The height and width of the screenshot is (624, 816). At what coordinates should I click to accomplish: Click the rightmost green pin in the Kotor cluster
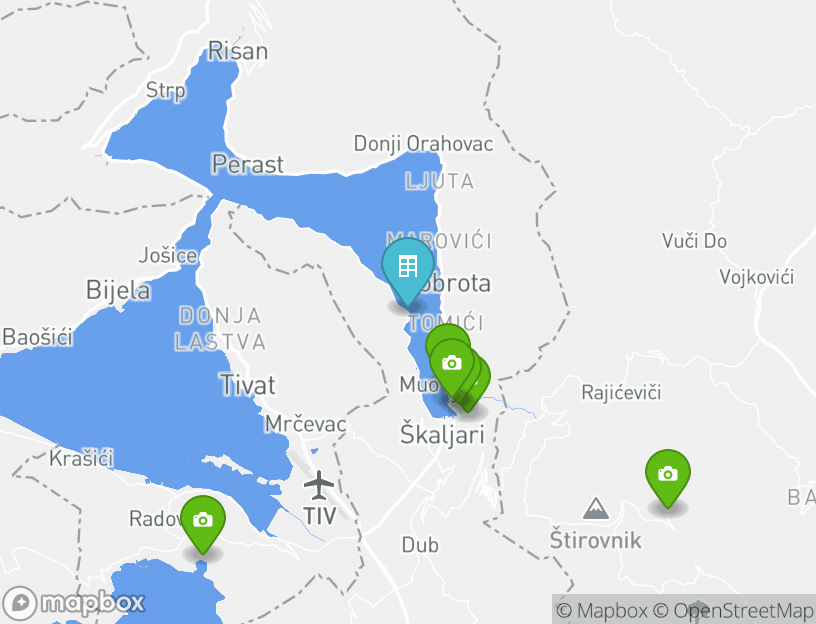[484, 376]
